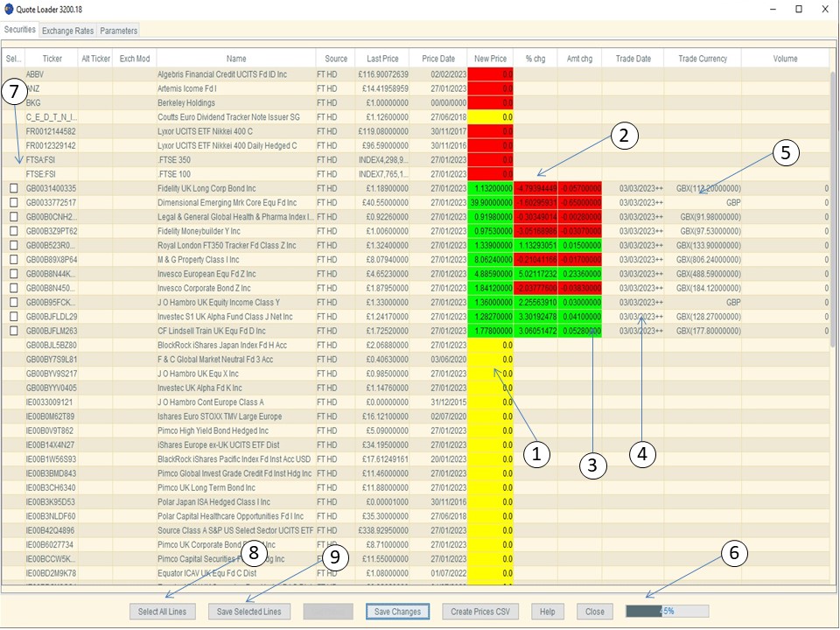The image size is (840, 630).
Task: Click the Price Date column header
Action: point(438,59)
